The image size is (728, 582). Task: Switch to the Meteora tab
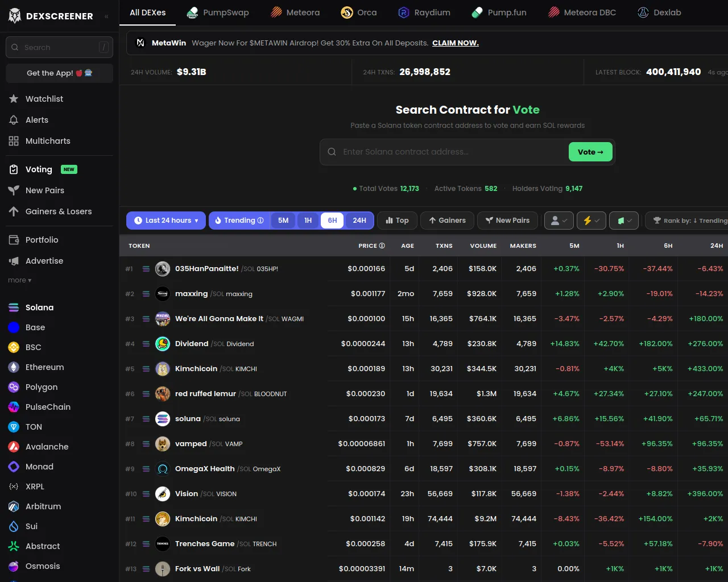click(295, 13)
